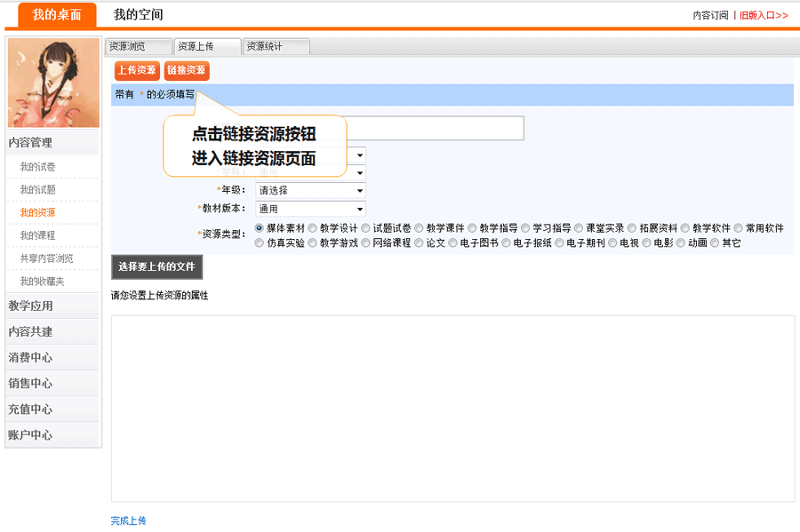The width and height of the screenshot is (800, 532).
Task: Click the user avatar picture
Action: [53, 83]
